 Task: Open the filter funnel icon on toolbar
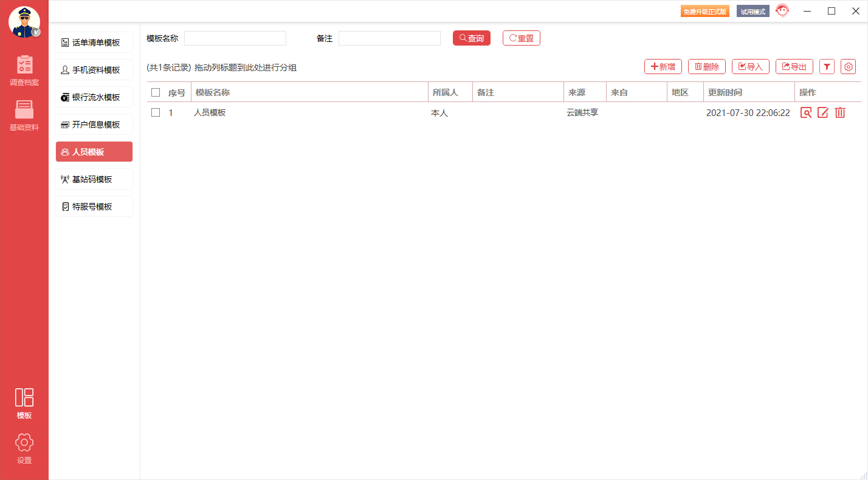point(827,66)
